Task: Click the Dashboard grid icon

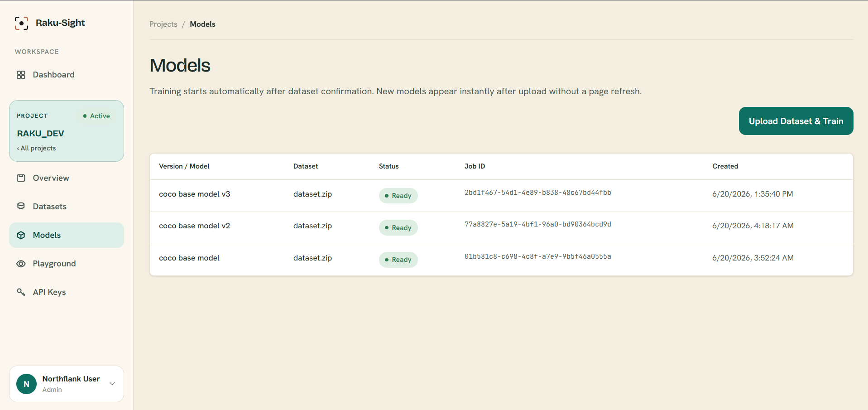Action: coord(21,75)
